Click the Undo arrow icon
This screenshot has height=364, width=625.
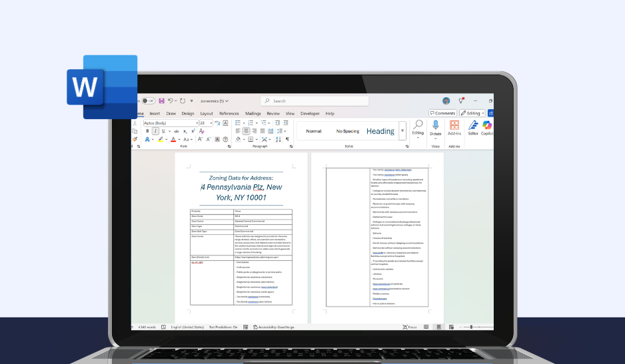(x=171, y=101)
